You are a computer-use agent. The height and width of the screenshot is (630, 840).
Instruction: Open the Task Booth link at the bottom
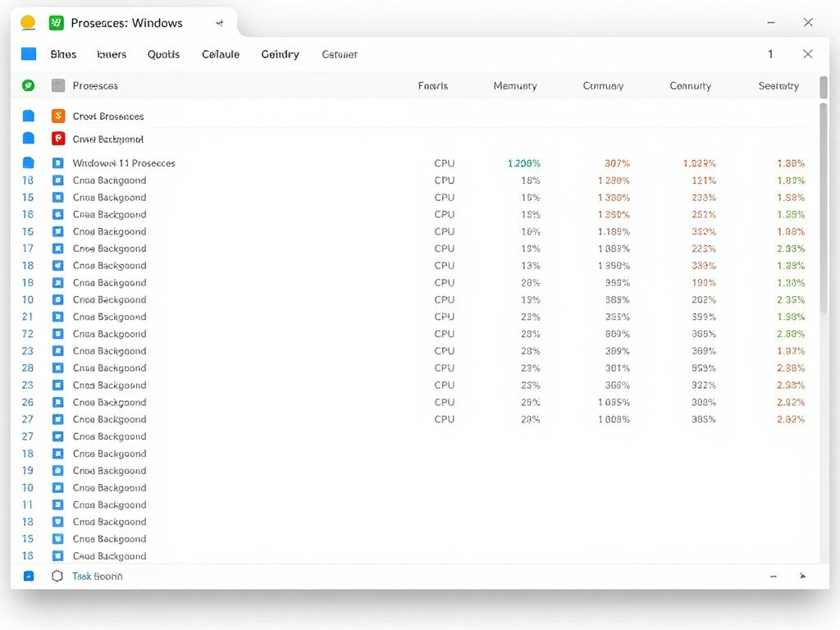click(x=96, y=576)
